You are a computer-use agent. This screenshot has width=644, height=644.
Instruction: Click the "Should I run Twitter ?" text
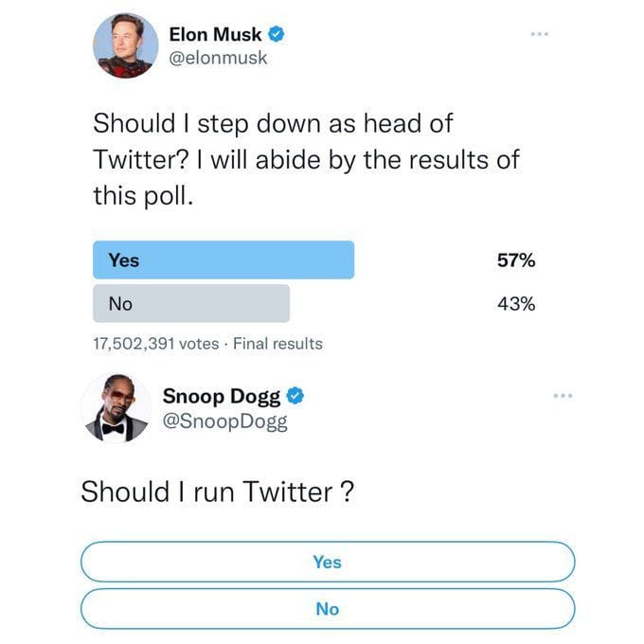[217, 492]
